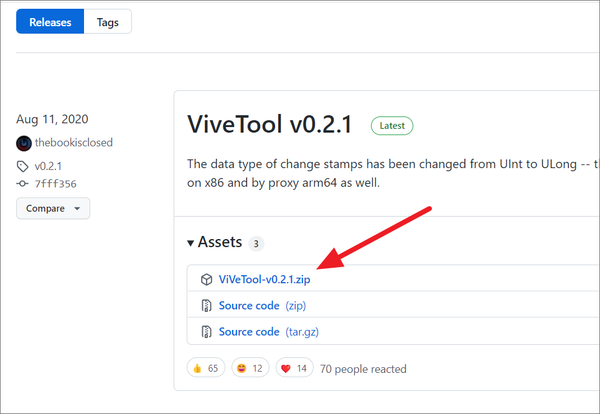
Task: Click the Latest release badge
Action: pyautogui.click(x=391, y=126)
